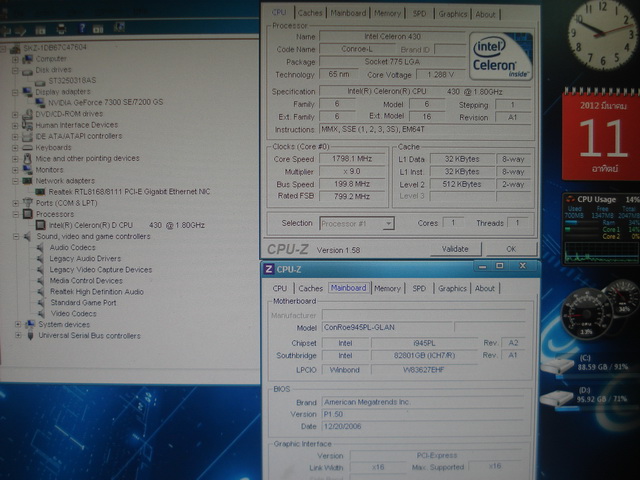640x480 pixels.
Task: Click the Intel Celeron processor device icon
Action: tap(42, 225)
